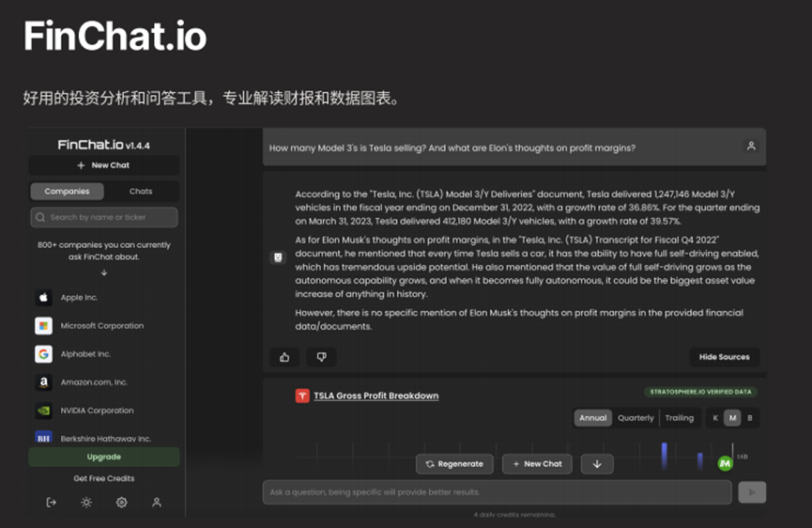Screen dimensions: 812x528
Task: Click the Regenerate button
Action: point(454,464)
